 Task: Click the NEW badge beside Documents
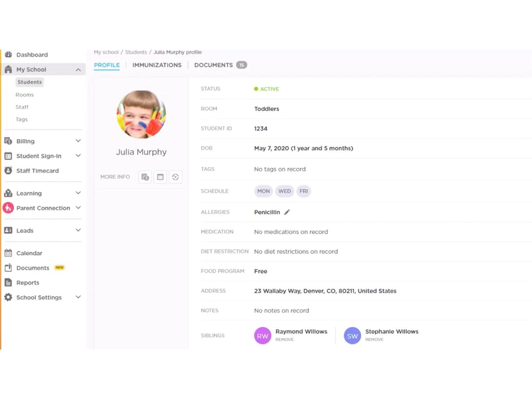point(59,268)
